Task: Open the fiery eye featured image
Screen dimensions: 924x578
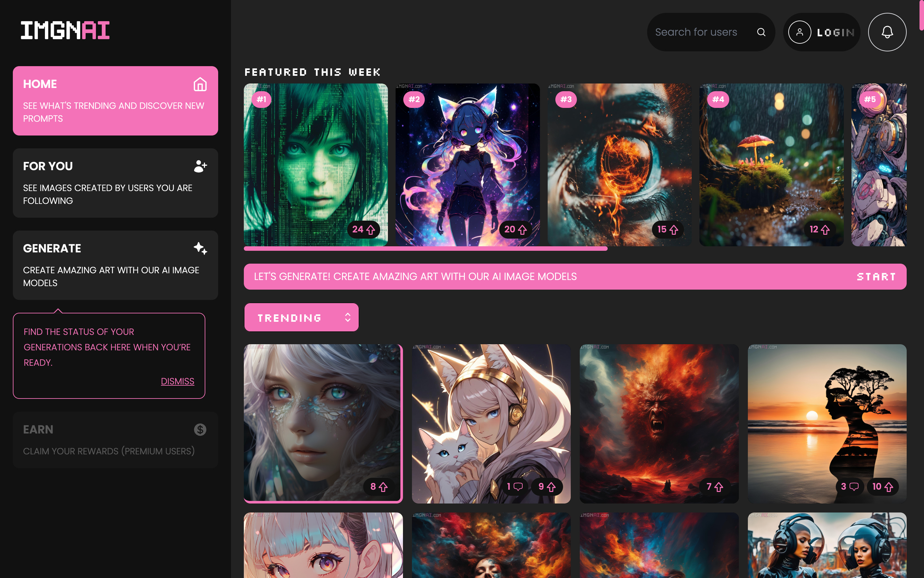Action: click(620, 165)
